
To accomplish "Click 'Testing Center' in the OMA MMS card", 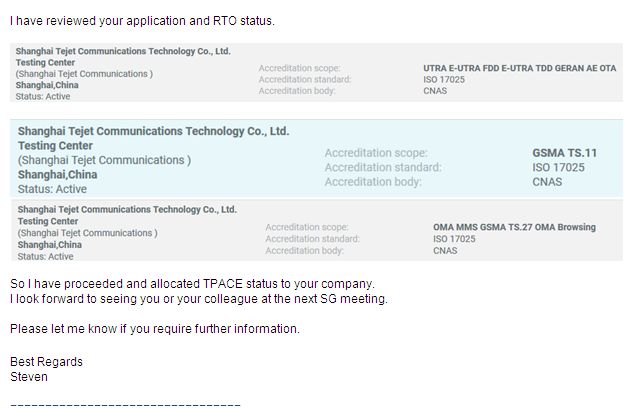I will (48, 221).
